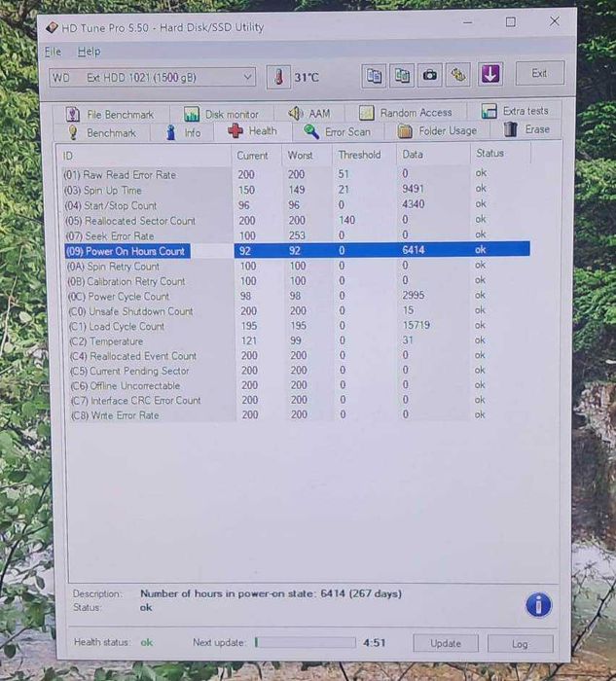Switch to the Error Scan tab
Screen dimensions: 616x681
tap(337, 131)
